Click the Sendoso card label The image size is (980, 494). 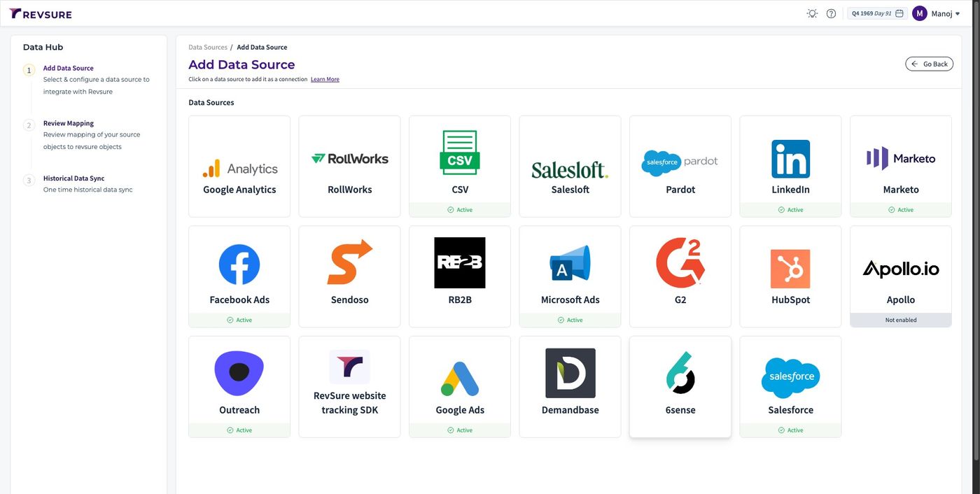pos(350,299)
